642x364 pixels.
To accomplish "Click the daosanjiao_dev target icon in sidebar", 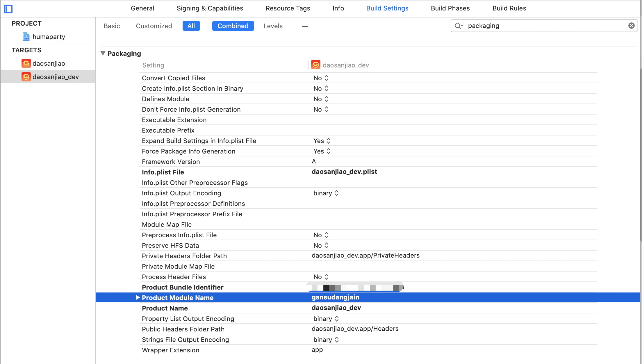I will (x=26, y=77).
